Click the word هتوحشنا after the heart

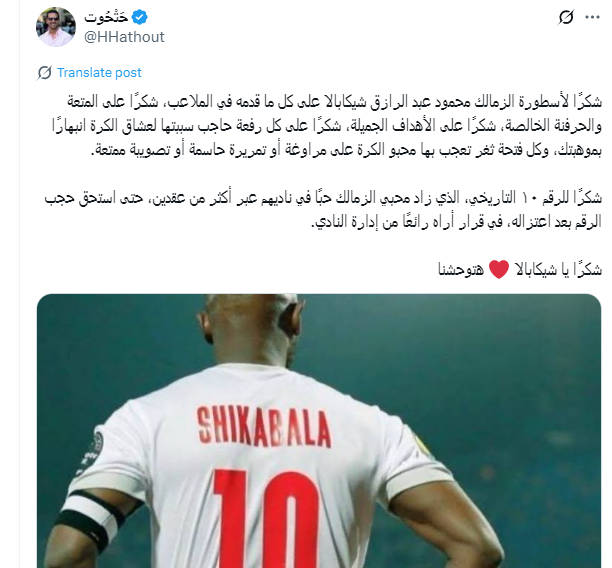tap(461, 269)
